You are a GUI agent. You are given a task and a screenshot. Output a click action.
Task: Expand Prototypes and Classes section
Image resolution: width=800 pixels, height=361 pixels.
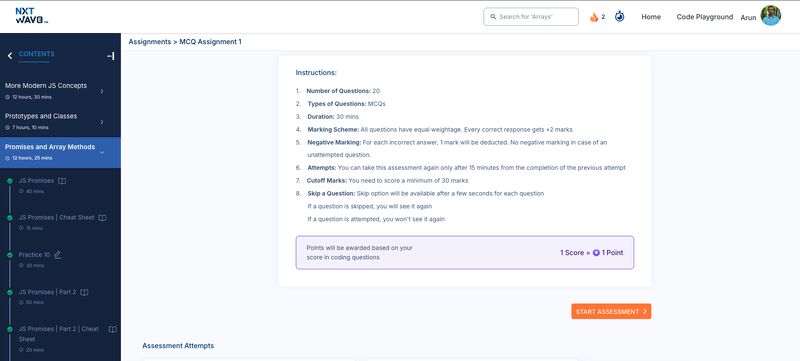pos(102,122)
